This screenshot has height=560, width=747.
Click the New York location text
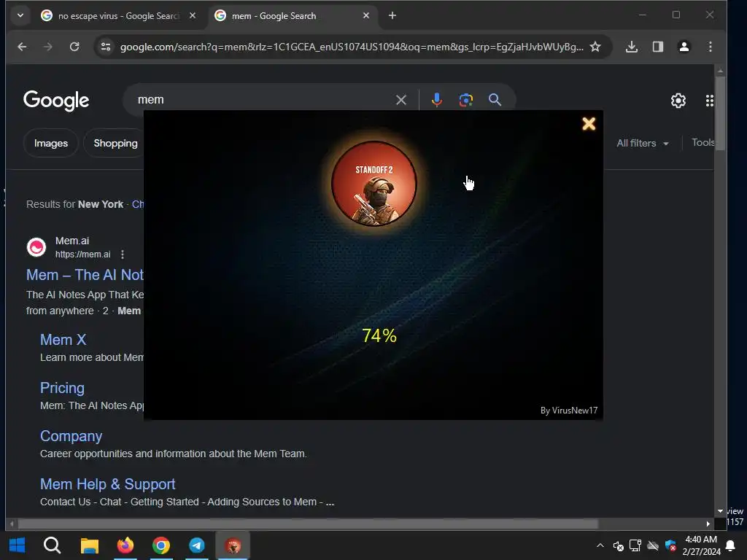[101, 204]
